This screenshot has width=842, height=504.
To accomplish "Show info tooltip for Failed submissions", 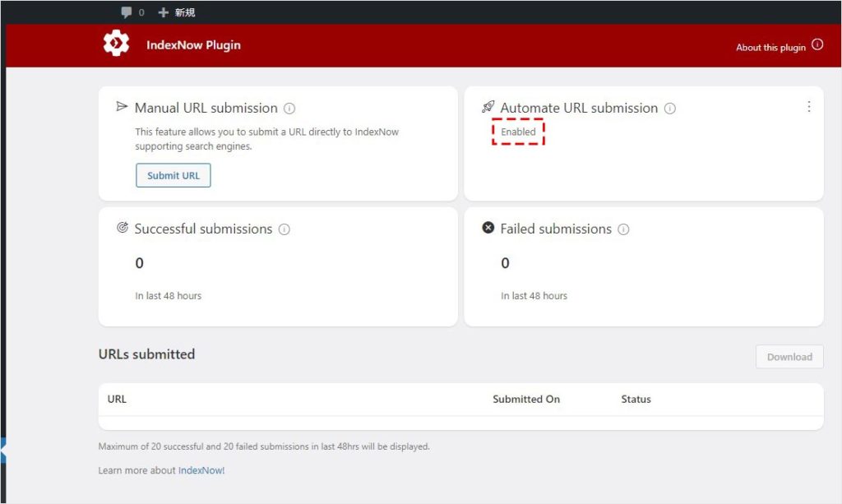I will coord(623,229).
